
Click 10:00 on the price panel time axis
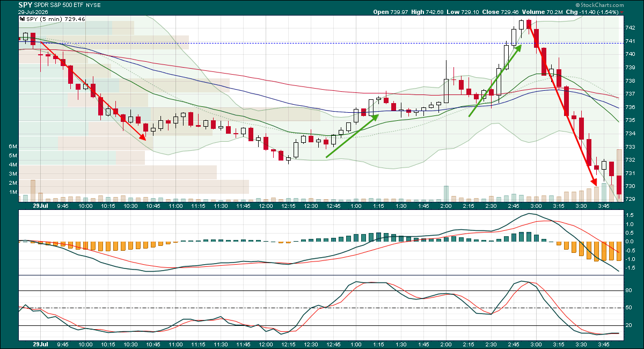86,206
